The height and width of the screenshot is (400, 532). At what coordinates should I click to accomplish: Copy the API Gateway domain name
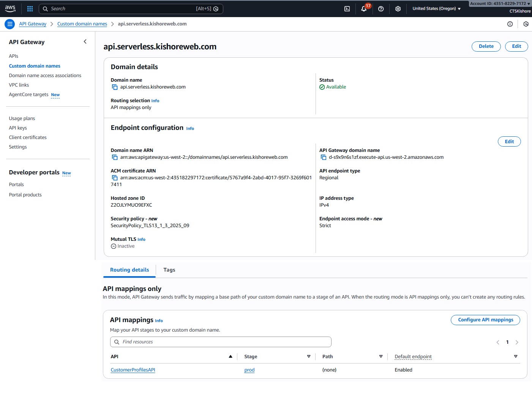pos(324,157)
